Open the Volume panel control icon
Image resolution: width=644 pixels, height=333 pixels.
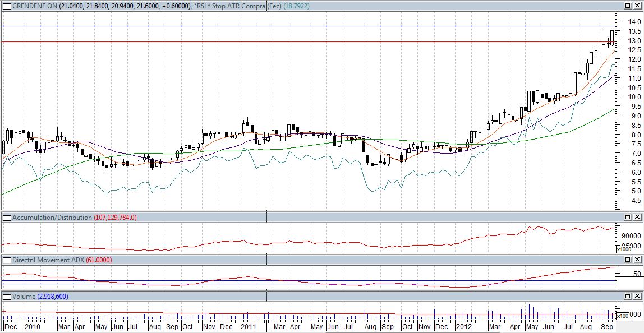(6, 296)
